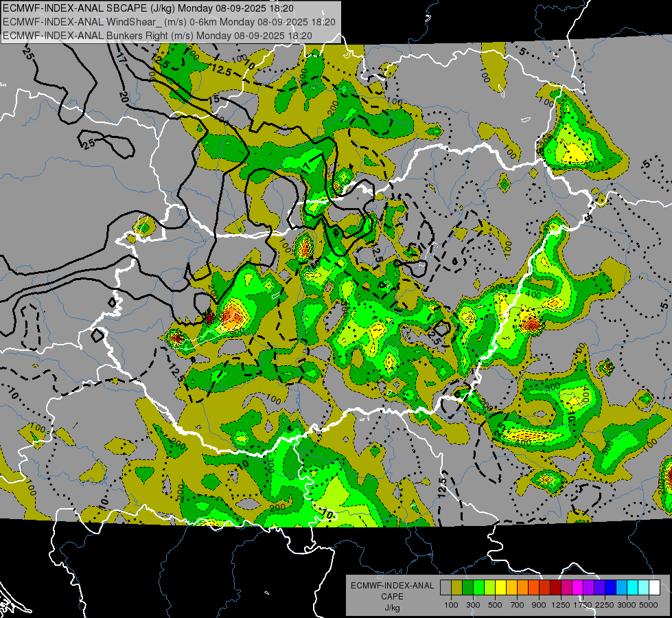The height and width of the screenshot is (618, 672).
Task: Click the J/kg unit label in legend
Action: (x=393, y=608)
